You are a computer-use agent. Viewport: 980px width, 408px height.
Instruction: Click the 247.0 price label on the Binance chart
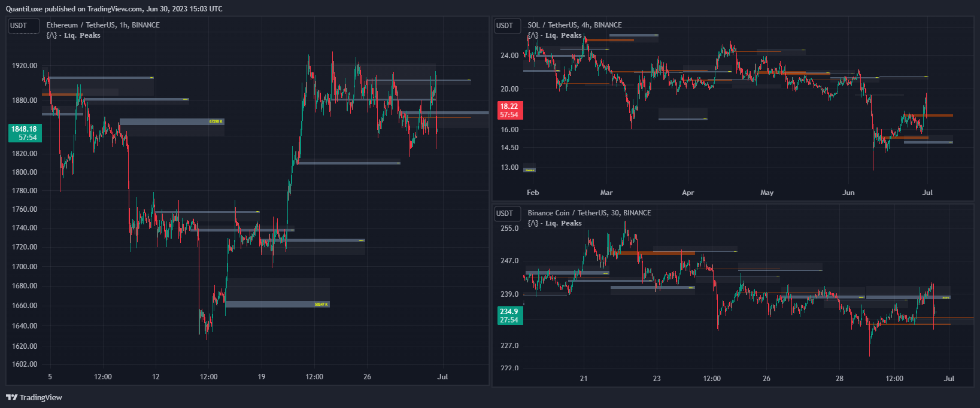point(509,261)
